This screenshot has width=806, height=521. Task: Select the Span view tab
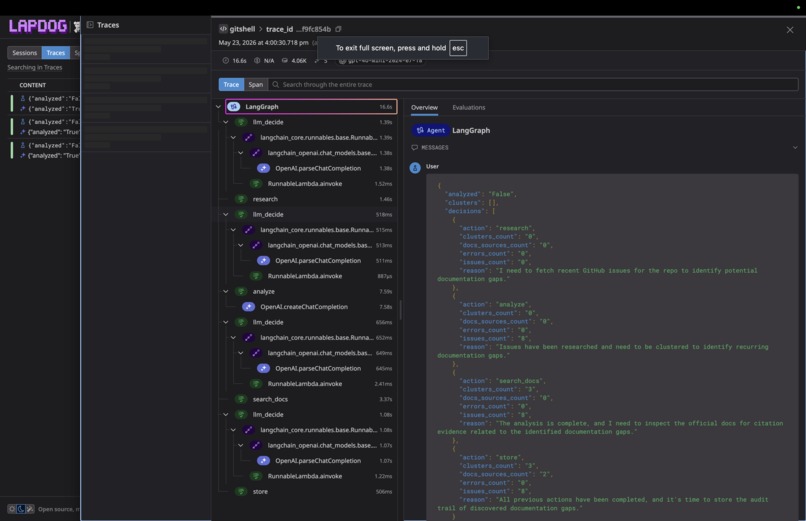pos(255,84)
